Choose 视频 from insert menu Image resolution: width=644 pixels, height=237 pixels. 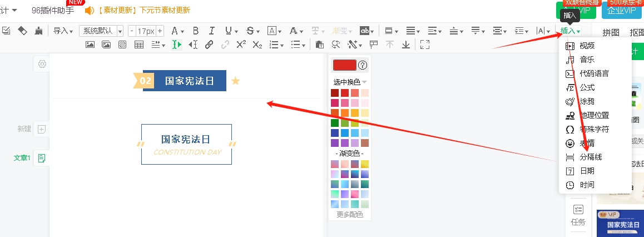[x=587, y=46]
